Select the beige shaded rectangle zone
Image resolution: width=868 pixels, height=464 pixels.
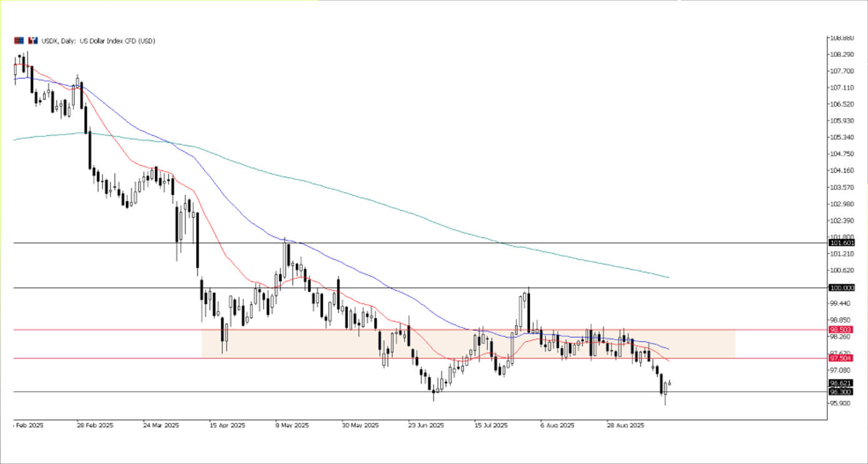(x=699, y=343)
